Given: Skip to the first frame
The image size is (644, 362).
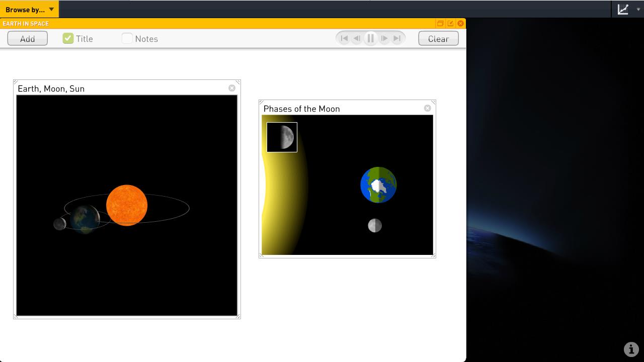Looking at the screenshot, I should point(344,38).
